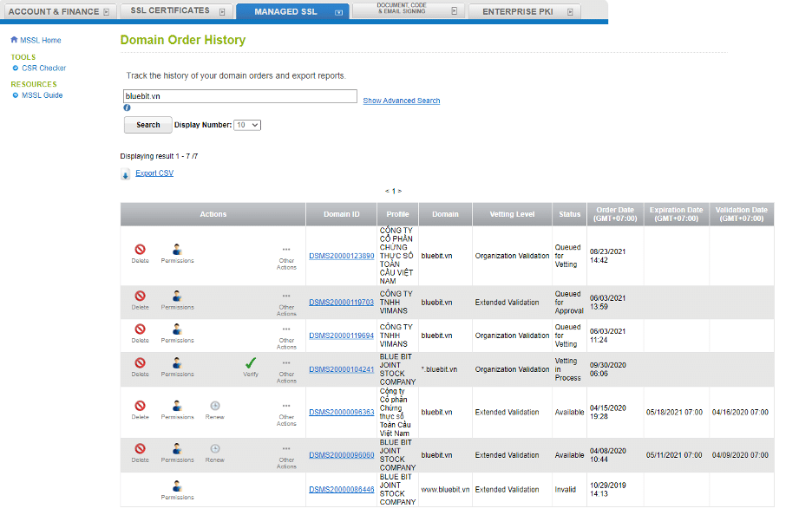Open Permissions for order DSMS20000086446
Viewport: 812px width, 515px height.
(177, 486)
